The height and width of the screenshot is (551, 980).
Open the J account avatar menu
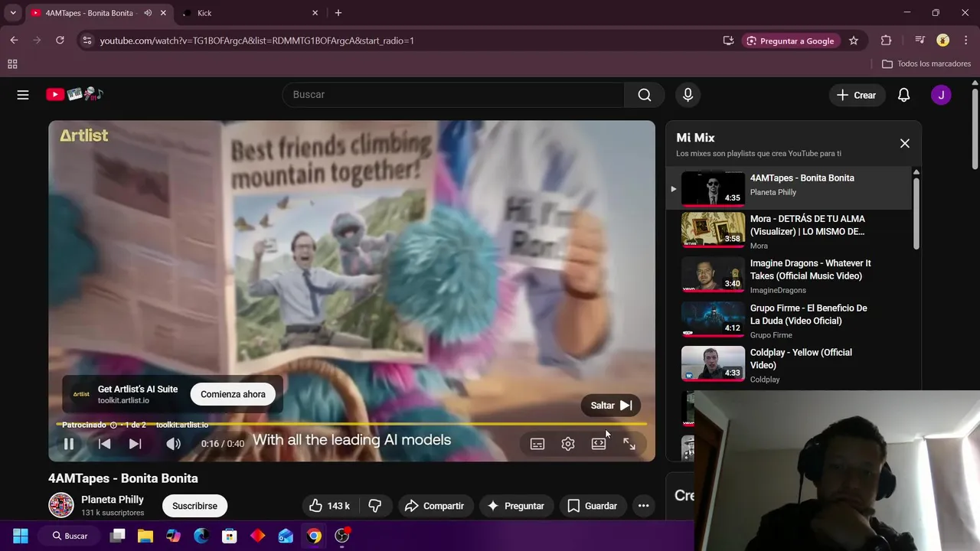tap(941, 95)
